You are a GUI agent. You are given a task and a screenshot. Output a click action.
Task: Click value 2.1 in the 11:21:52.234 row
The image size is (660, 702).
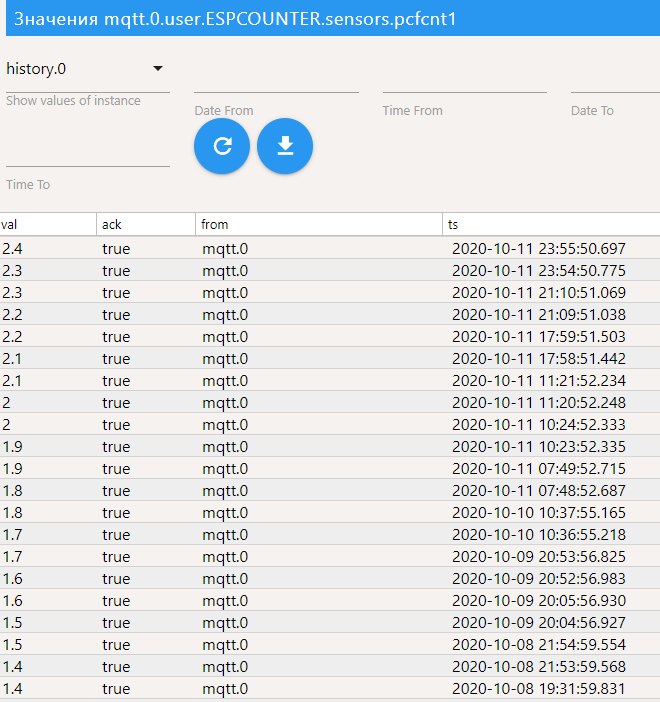pyautogui.click(x=12, y=381)
